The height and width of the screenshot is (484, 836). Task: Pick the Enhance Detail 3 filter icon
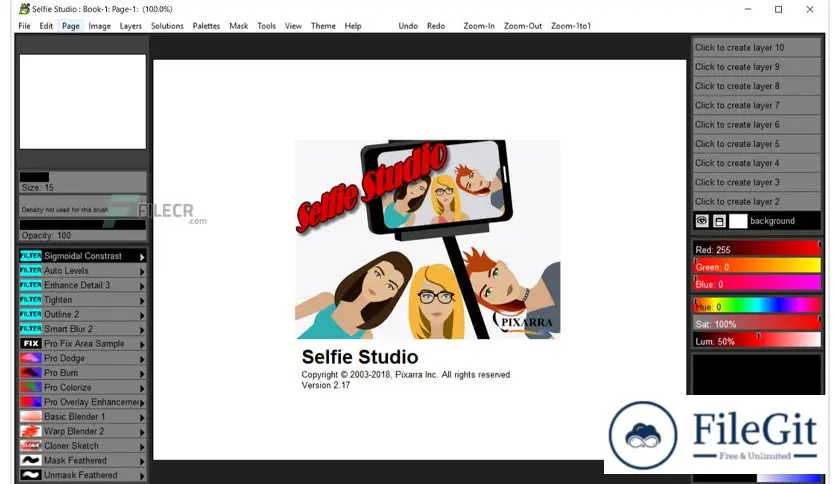pos(30,285)
